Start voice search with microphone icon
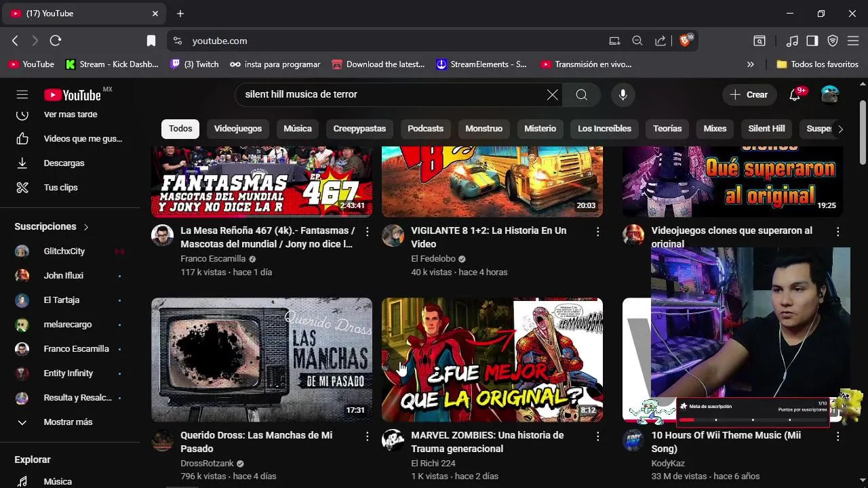 pos(623,95)
